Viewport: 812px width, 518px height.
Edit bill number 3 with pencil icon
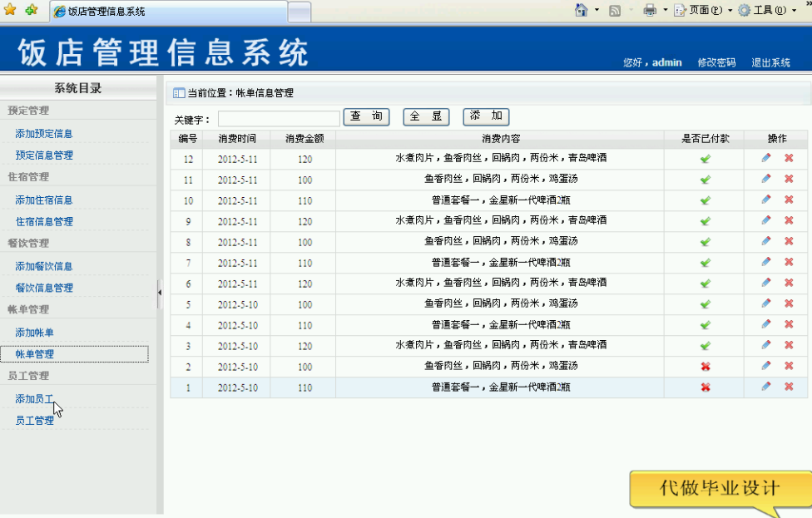[766, 345]
